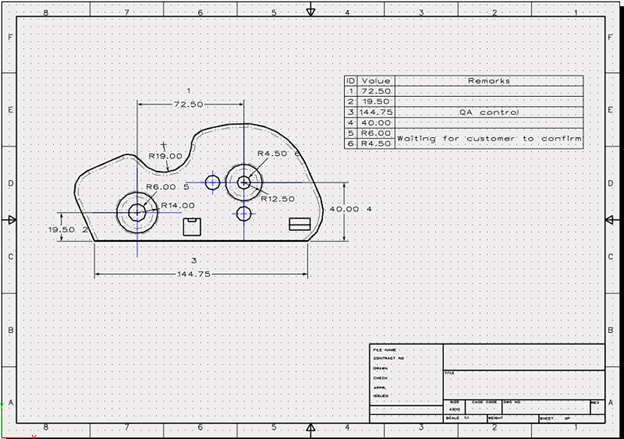624x439 pixels.
Task: Select the 72.50 dimension above the part
Action: pos(188,104)
